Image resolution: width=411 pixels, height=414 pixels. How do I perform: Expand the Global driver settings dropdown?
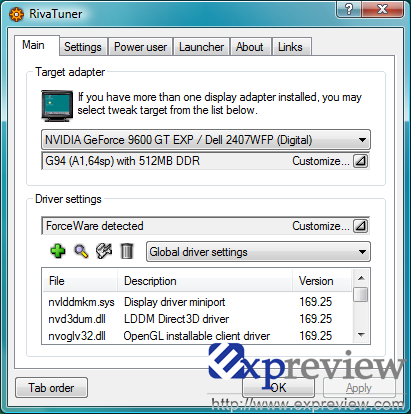(x=258, y=252)
